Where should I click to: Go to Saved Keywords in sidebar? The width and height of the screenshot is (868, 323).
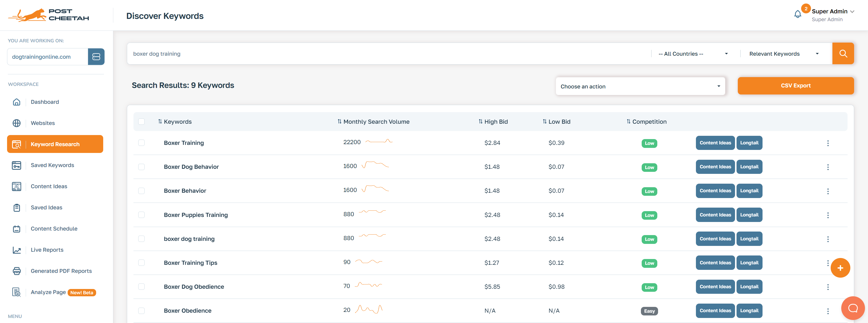click(x=52, y=165)
